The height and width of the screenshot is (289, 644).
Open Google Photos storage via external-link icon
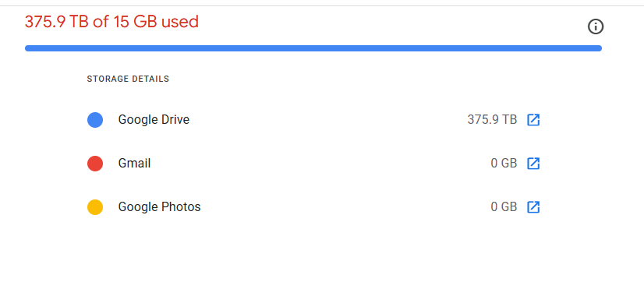point(533,207)
